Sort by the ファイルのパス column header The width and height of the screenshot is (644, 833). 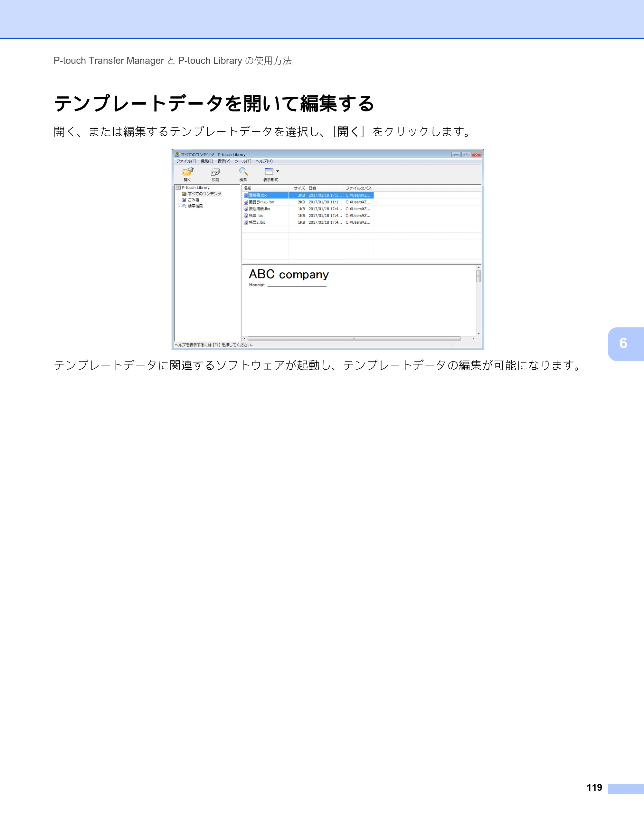(x=359, y=188)
